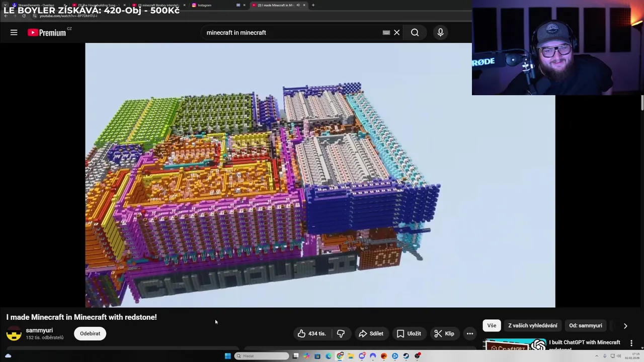
Task: Open sammyuri channel name link
Action: (39, 330)
